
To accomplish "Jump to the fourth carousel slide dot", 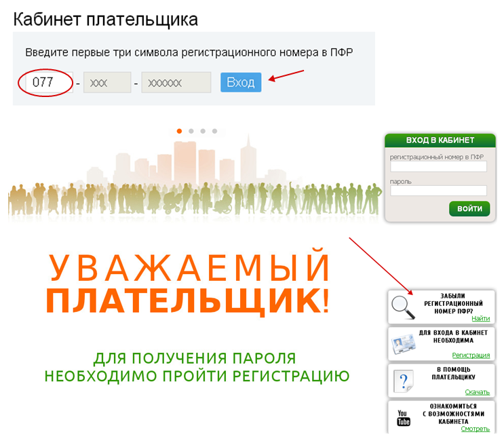I will tap(214, 131).
